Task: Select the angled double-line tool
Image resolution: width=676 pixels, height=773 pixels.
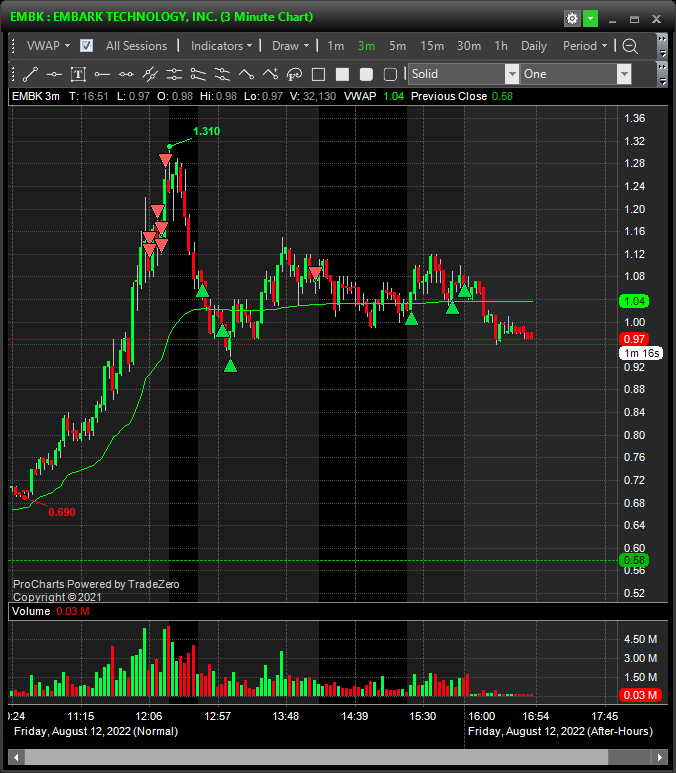Action: tap(198, 74)
